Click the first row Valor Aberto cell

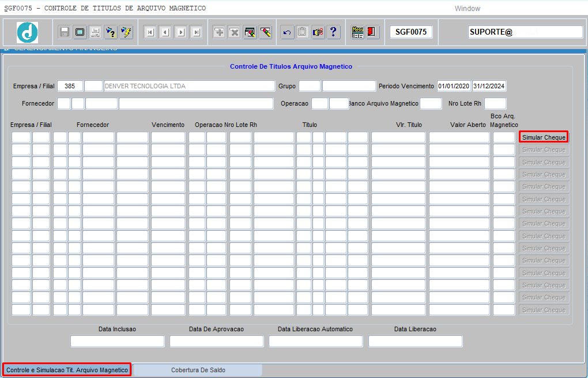pyautogui.click(x=459, y=137)
